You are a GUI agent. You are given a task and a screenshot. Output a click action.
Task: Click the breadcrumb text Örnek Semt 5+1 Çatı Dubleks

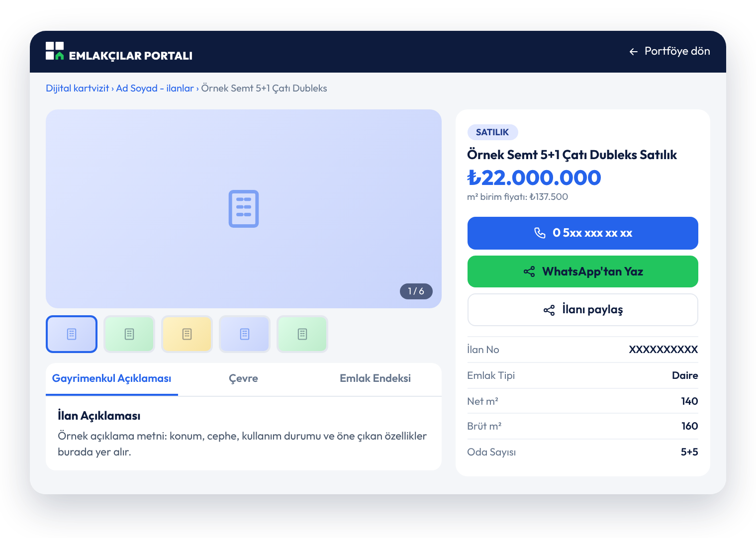click(x=264, y=88)
